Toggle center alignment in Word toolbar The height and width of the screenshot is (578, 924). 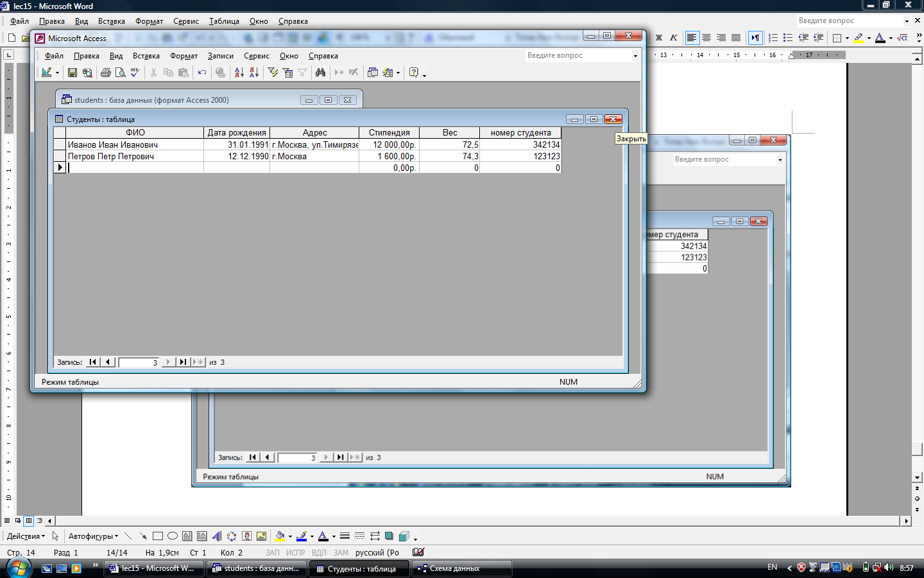tap(706, 38)
